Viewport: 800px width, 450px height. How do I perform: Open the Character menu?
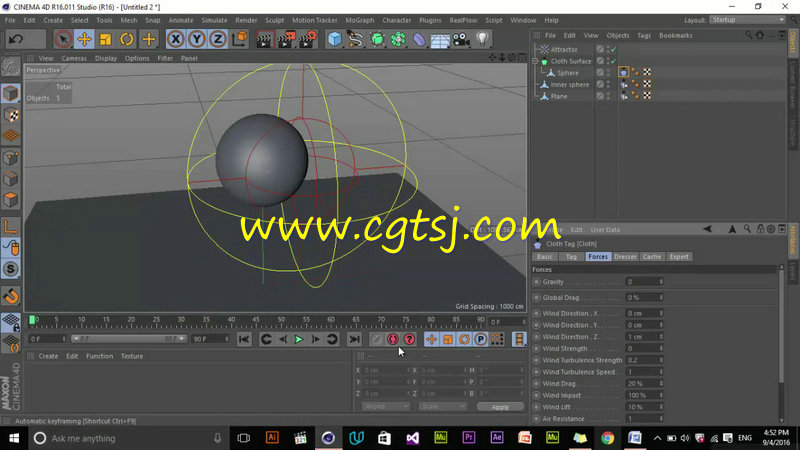396,20
